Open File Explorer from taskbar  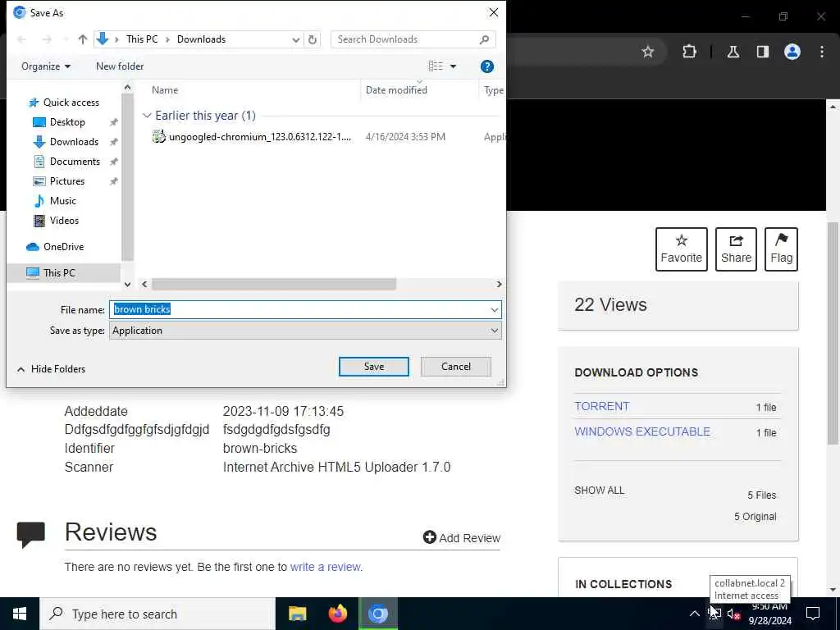click(x=297, y=614)
